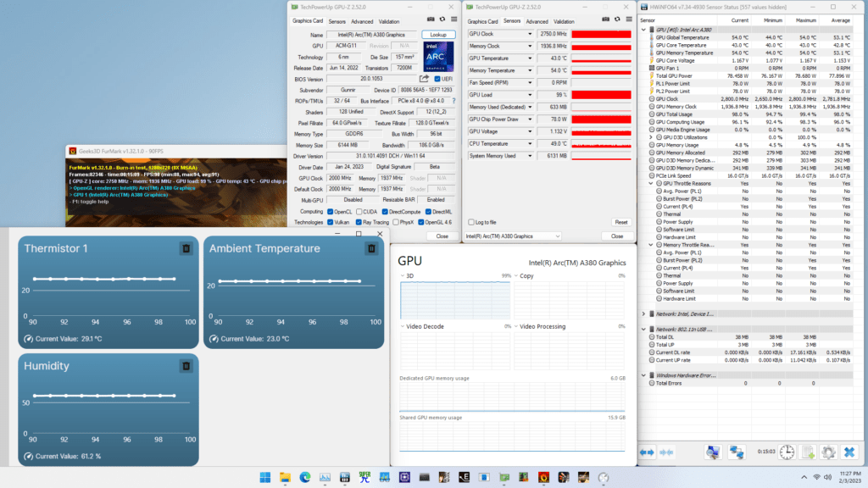Open Memory Clock sensor dropdown arrow
Viewport: 868px width, 488px height.
coord(530,47)
